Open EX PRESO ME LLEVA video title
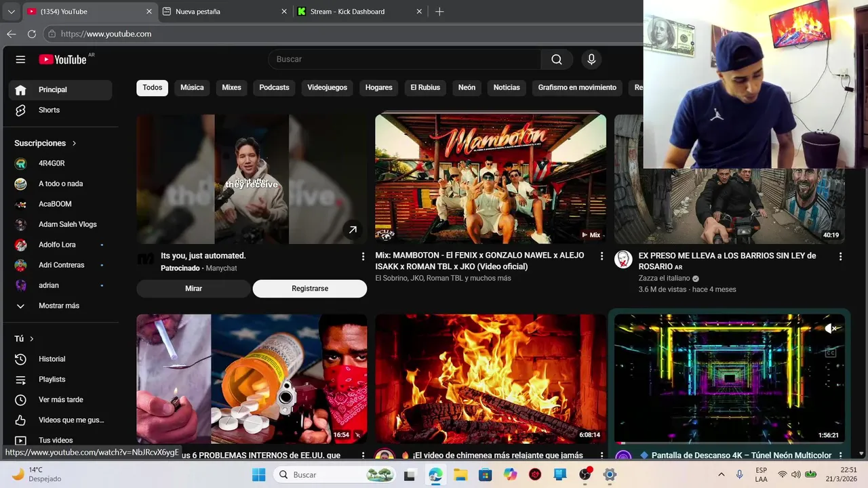The width and height of the screenshot is (868, 488). pyautogui.click(x=727, y=261)
